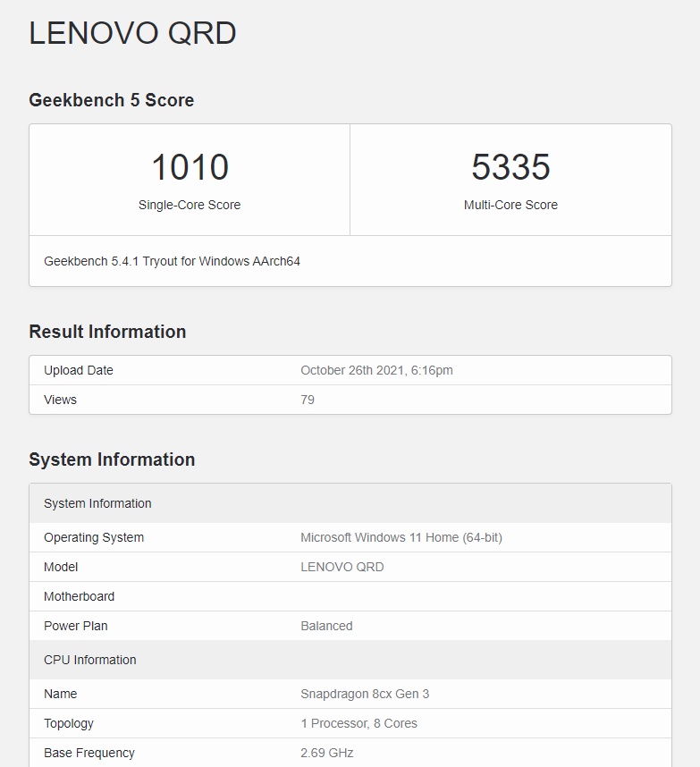The width and height of the screenshot is (700, 767).
Task: Click the Single-Core Score label
Action: [x=190, y=205]
